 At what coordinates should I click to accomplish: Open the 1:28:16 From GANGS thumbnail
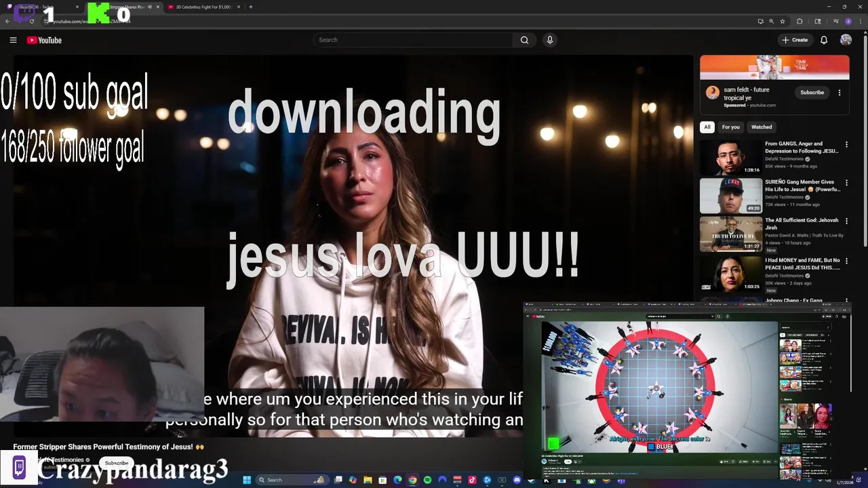click(731, 157)
